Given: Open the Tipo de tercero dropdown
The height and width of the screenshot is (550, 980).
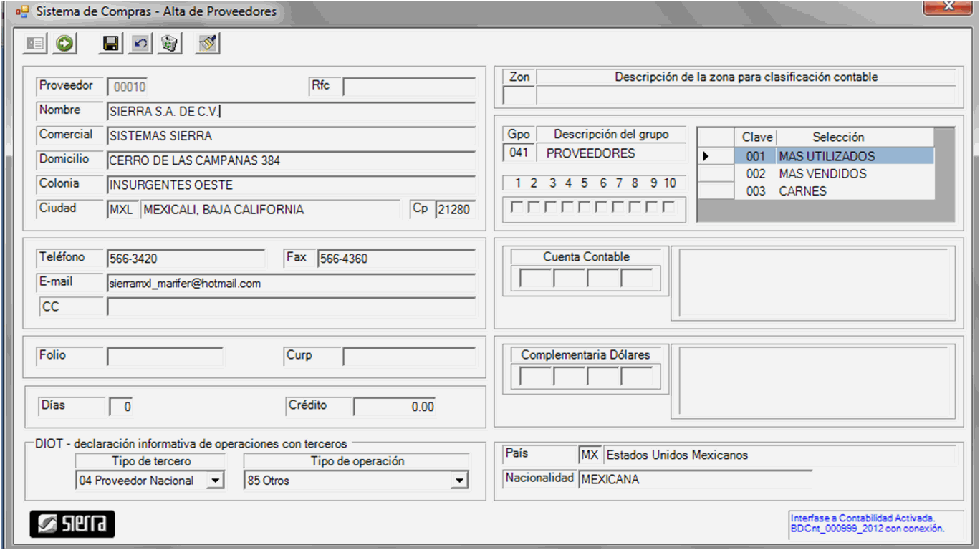Looking at the screenshot, I should tap(215, 481).
